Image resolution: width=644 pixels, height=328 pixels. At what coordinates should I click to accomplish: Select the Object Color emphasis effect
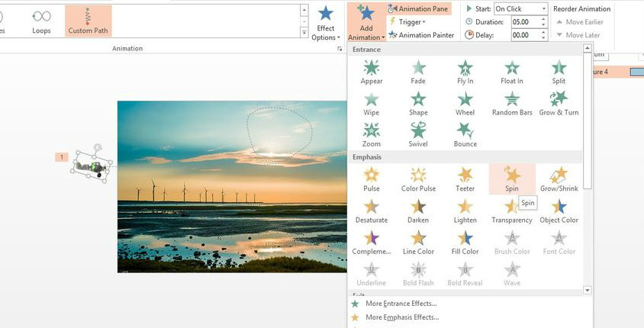[559, 211]
